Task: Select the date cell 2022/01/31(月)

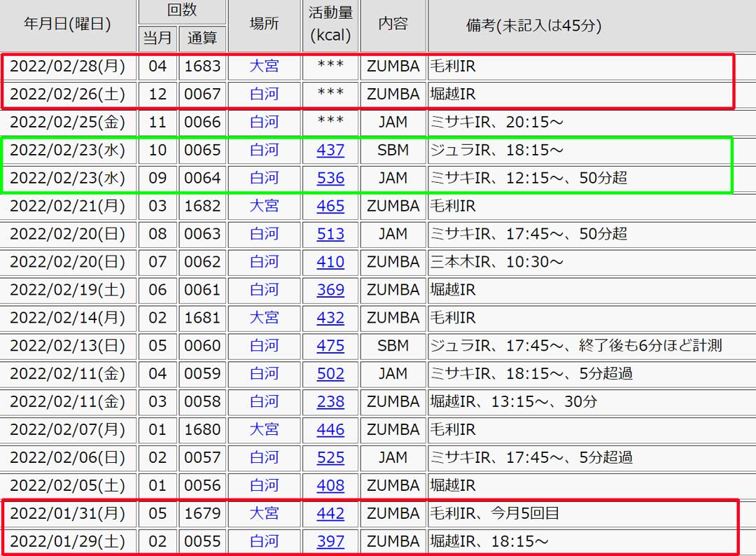Action: (67, 513)
